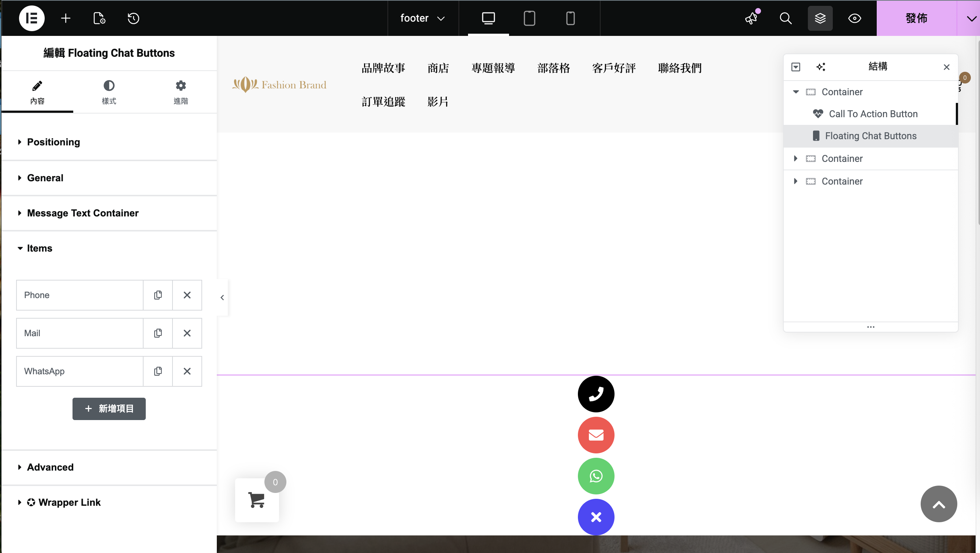The image size is (980, 553).
Task: Select Call To Action Button in structure
Action: pos(873,114)
